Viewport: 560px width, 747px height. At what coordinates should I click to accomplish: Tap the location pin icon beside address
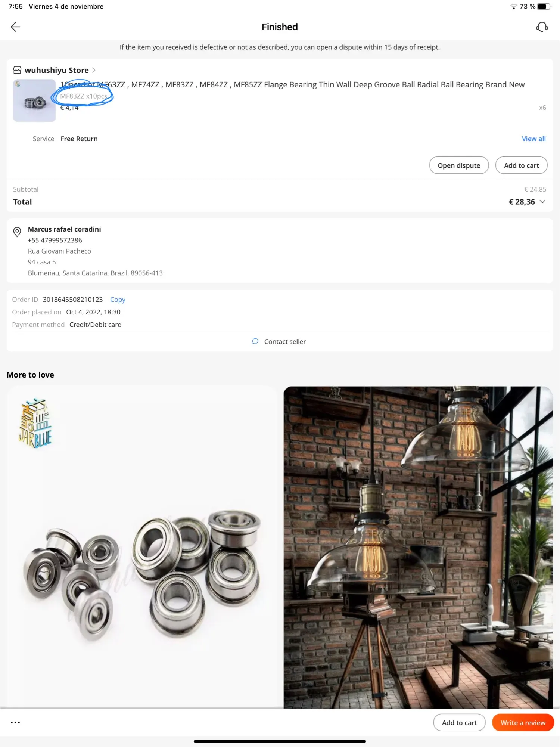pos(17,232)
